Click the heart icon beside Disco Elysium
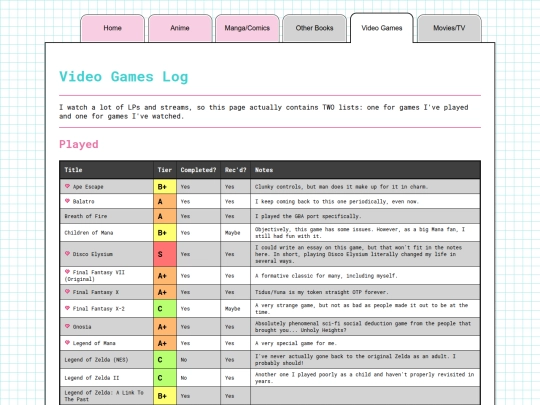Image resolution: width=540 pixels, height=405 pixels. click(68, 253)
